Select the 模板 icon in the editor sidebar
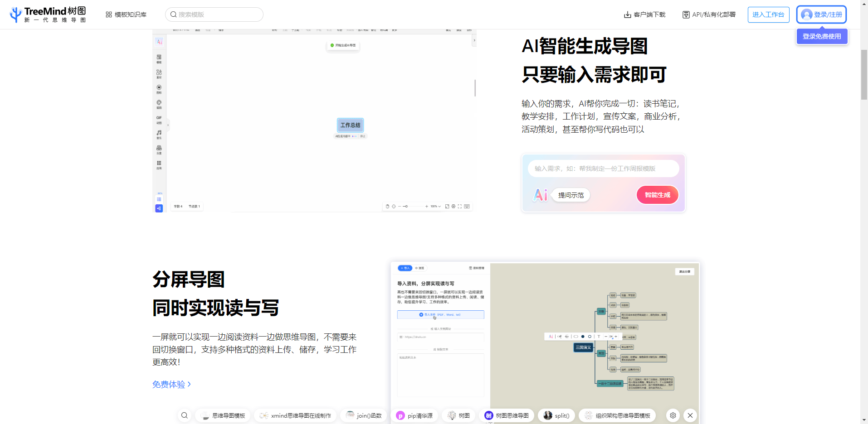This screenshot has height=424, width=868. coord(159,58)
